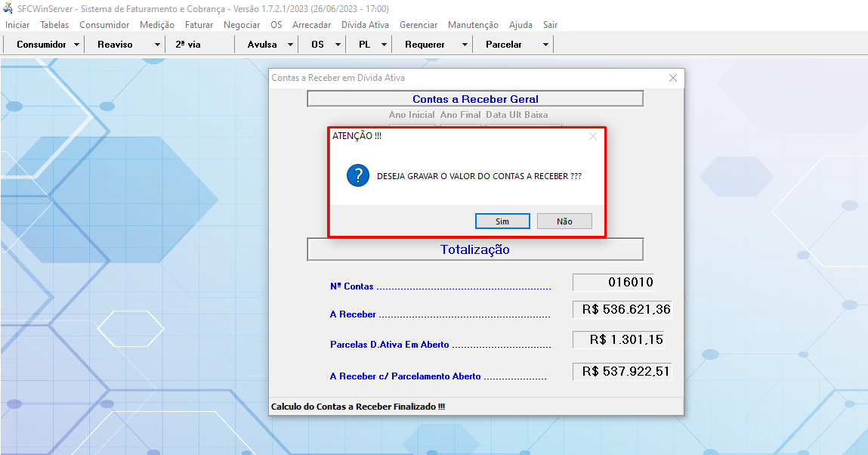Viewport: 868px width, 455px height.
Task: Close the ATENÇÃO confirmation dialog
Action: (x=593, y=136)
